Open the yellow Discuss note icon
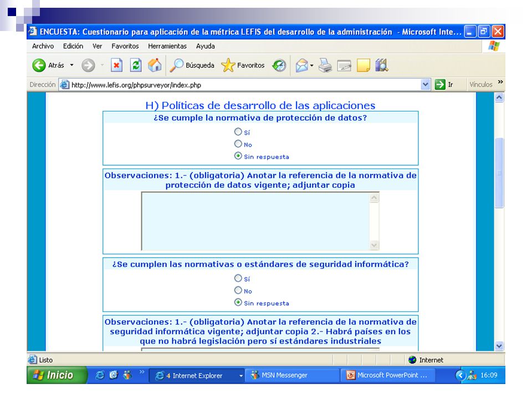The height and width of the screenshot is (399, 532). (364, 65)
